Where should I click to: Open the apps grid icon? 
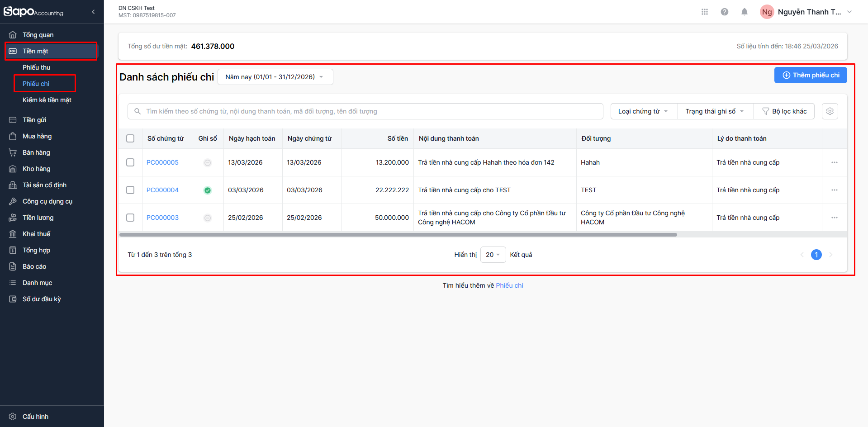tap(705, 12)
